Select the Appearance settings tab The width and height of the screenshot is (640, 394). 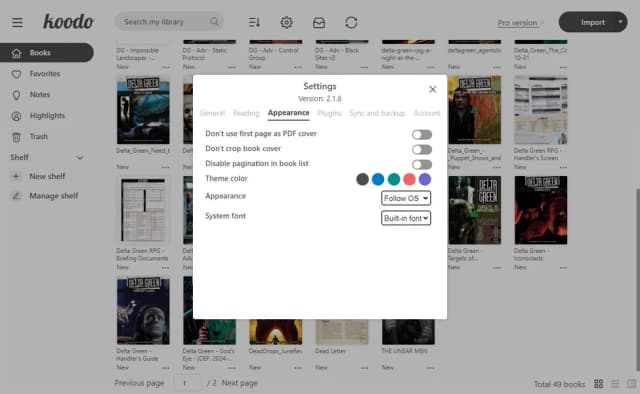[x=289, y=113]
